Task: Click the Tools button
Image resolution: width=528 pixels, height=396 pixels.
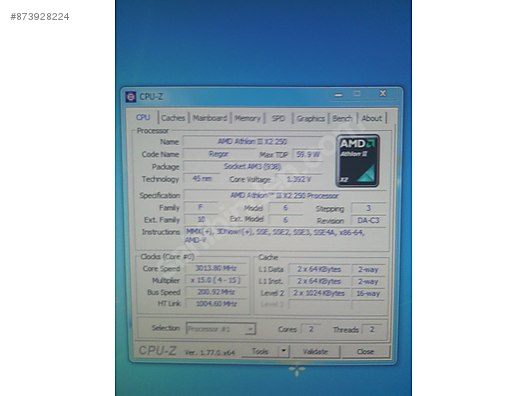Action: point(260,351)
